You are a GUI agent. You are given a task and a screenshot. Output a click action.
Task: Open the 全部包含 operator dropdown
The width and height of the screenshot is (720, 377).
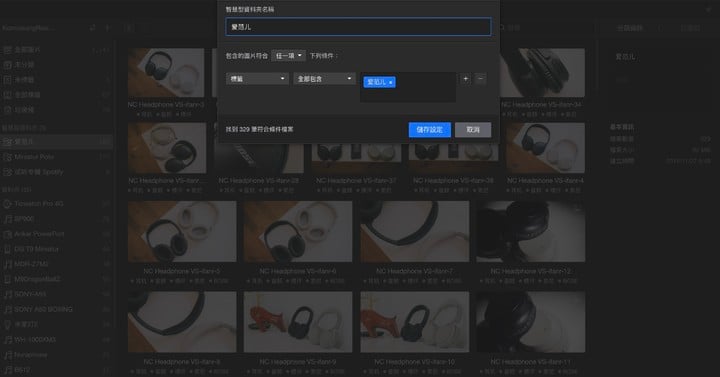coord(324,79)
